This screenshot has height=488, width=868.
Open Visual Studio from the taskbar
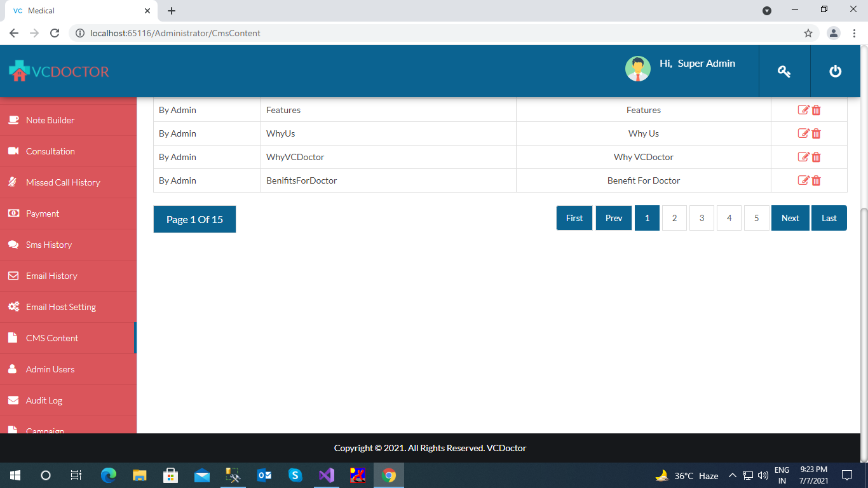tap(326, 475)
